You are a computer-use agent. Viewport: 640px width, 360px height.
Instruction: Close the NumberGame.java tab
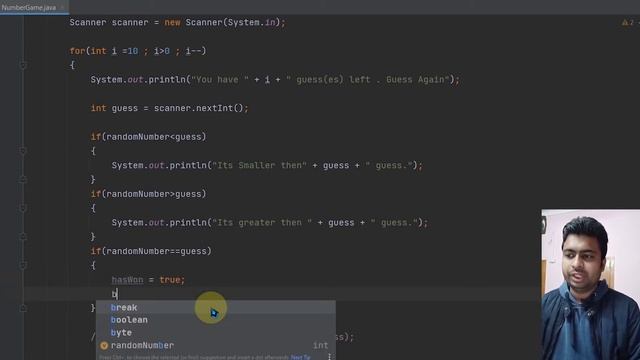63,7
